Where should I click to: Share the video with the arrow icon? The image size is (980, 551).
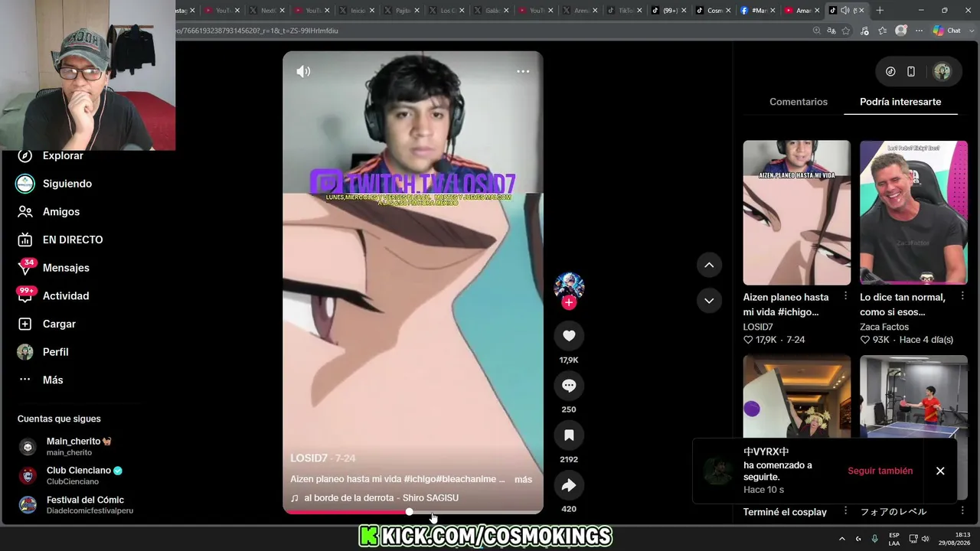tap(569, 485)
